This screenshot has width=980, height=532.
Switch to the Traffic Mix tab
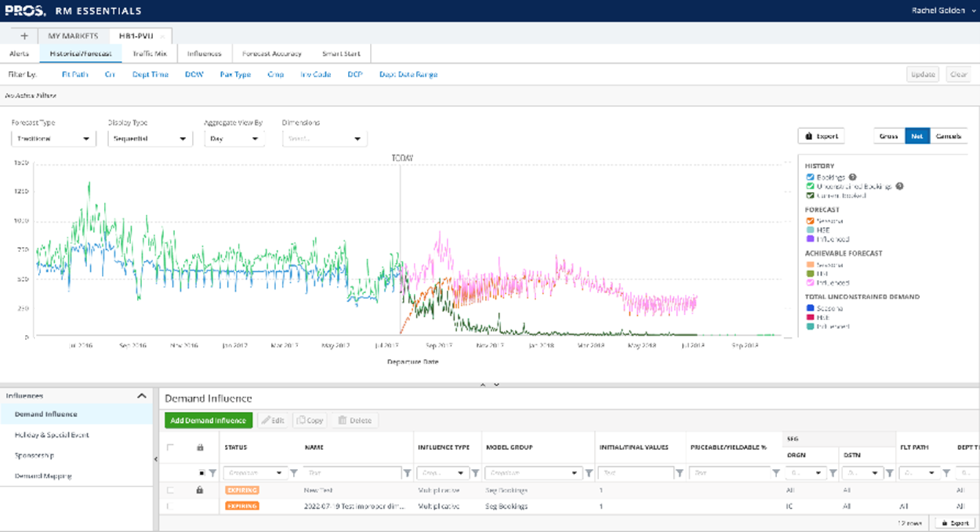pyautogui.click(x=149, y=53)
